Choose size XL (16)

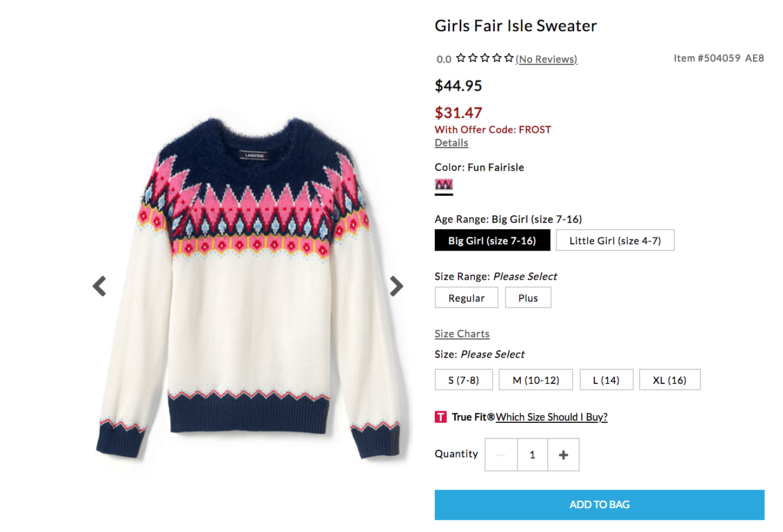tap(669, 380)
